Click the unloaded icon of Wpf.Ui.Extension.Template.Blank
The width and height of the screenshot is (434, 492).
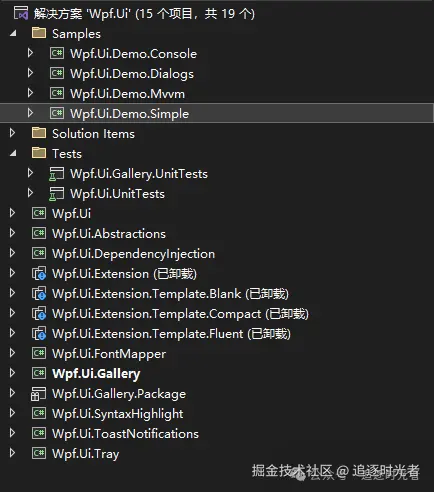coord(39,294)
